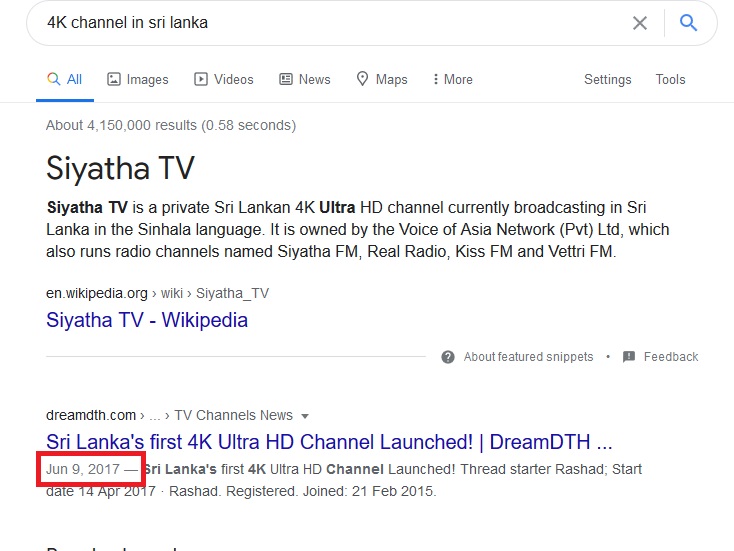Click the Siyatha TV snippet heading
The height and width of the screenshot is (551, 734).
coord(120,168)
